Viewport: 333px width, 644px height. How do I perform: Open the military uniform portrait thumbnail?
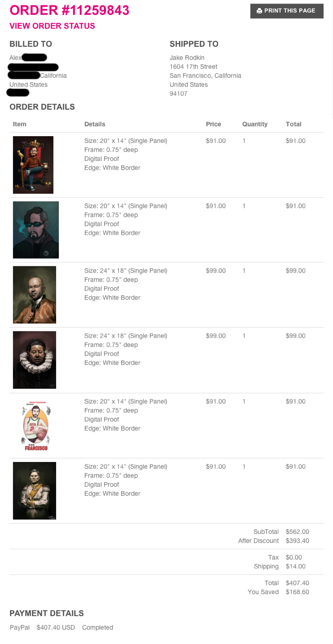point(34,491)
